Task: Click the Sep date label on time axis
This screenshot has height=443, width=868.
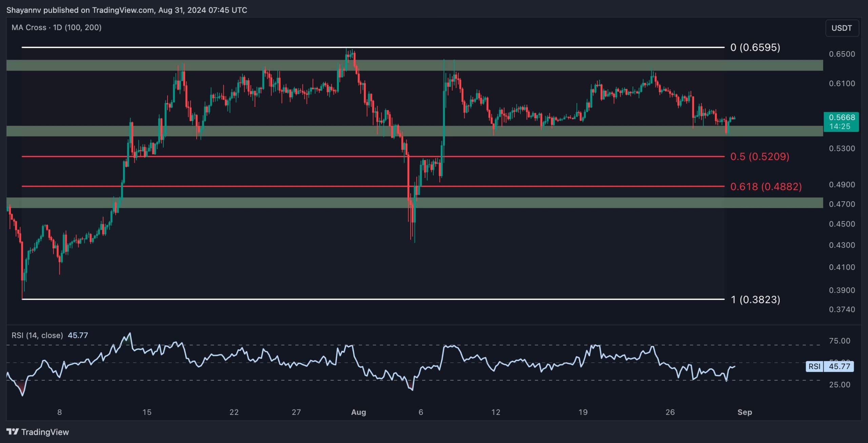Action: click(x=745, y=412)
